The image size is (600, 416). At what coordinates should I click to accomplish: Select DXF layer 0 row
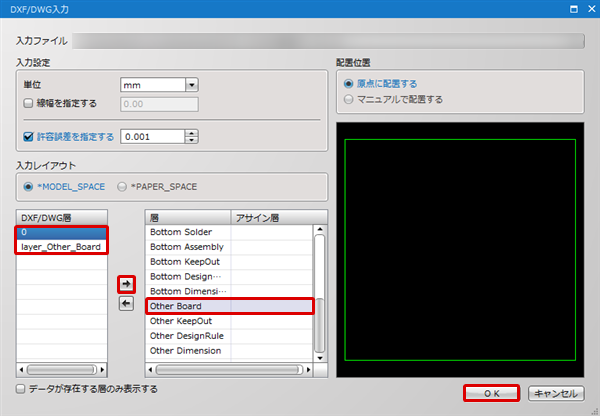point(62,232)
